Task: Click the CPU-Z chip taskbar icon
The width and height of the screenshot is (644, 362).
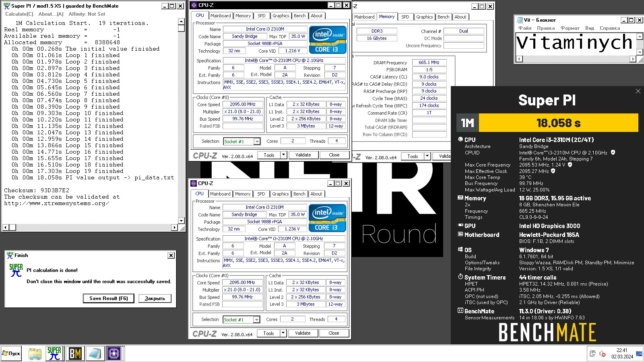Action: coord(114,354)
